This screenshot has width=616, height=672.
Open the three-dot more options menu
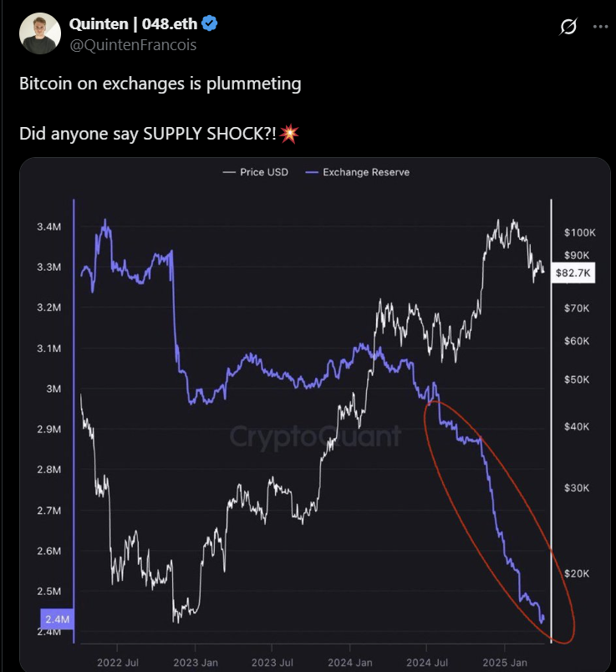coord(600,27)
